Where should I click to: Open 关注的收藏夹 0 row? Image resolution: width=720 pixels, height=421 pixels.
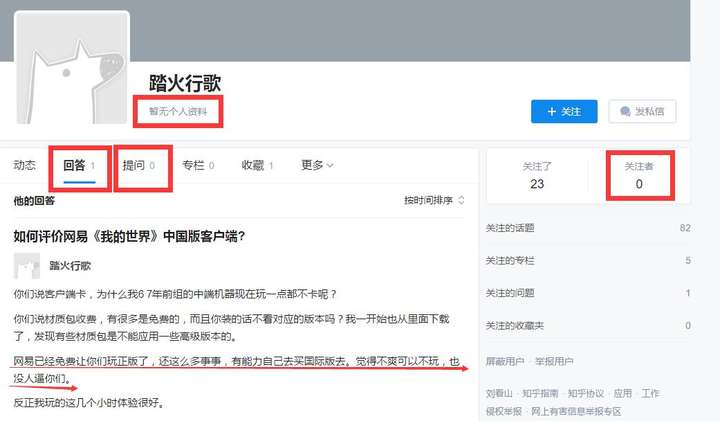tap(588, 326)
